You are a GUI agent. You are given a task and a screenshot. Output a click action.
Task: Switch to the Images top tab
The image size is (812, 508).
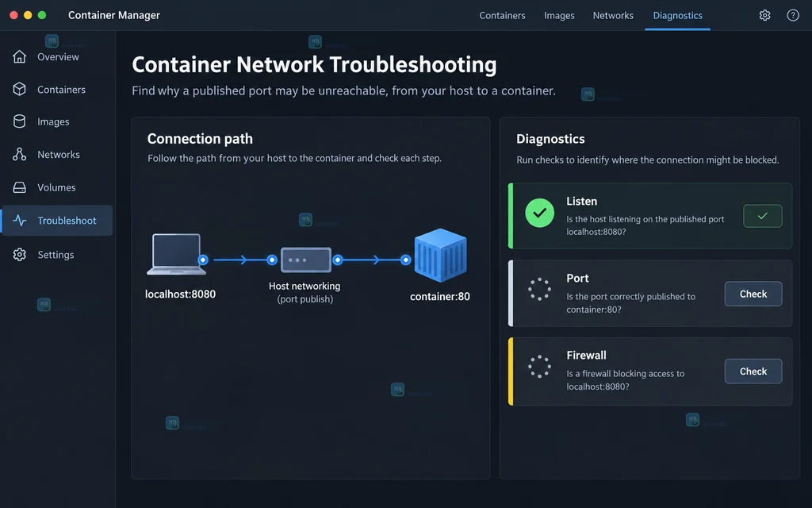pyautogui.click(x=559, y=16)
